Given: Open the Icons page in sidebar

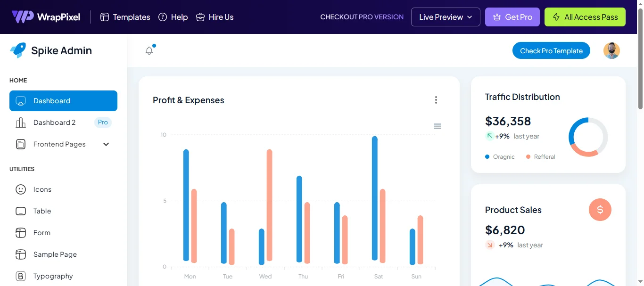Looking at the screenshot, I should point(42,189).
